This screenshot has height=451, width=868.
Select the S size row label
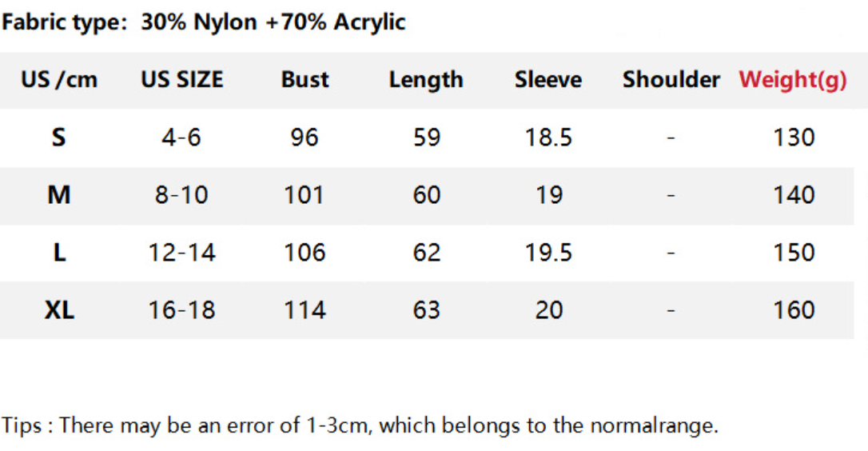coord(59,138)
